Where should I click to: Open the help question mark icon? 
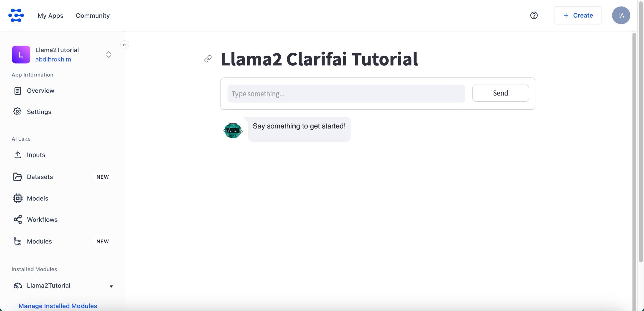[534, 15]
